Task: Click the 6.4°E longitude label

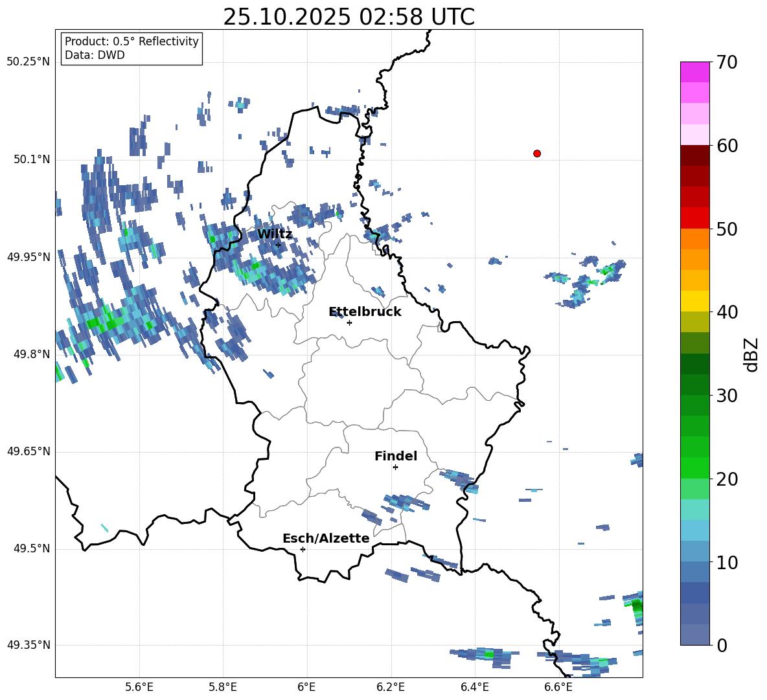Action: point(474,687)
